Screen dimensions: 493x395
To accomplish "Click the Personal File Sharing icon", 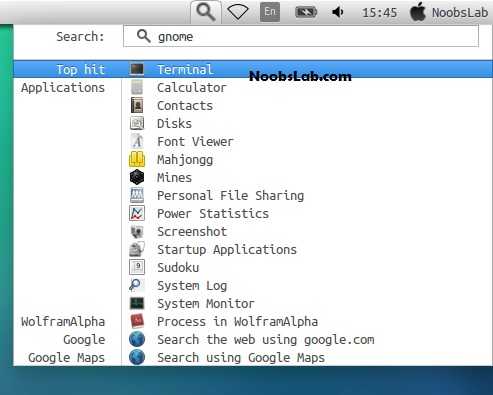I will point(137,195).
